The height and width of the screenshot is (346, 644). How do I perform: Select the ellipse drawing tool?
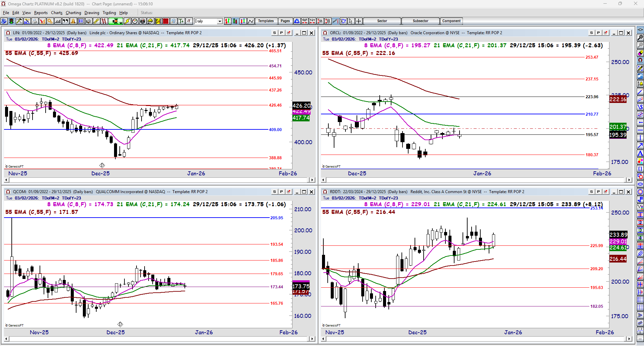click(x=640, y=184)
